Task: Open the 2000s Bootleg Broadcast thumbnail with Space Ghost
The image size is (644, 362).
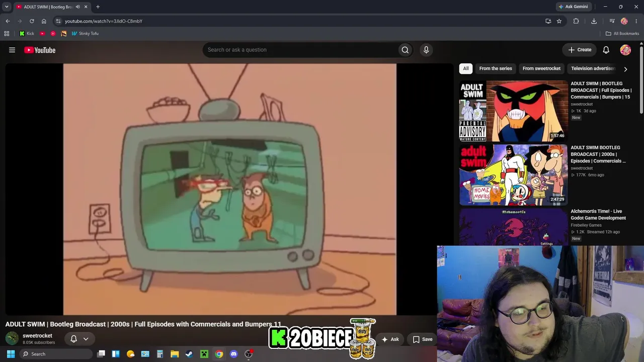Action: (x=513, y=175)
